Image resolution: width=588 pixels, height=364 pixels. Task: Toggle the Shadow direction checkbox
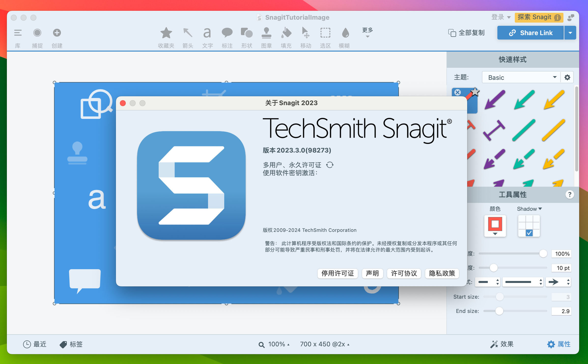[529, 233]
